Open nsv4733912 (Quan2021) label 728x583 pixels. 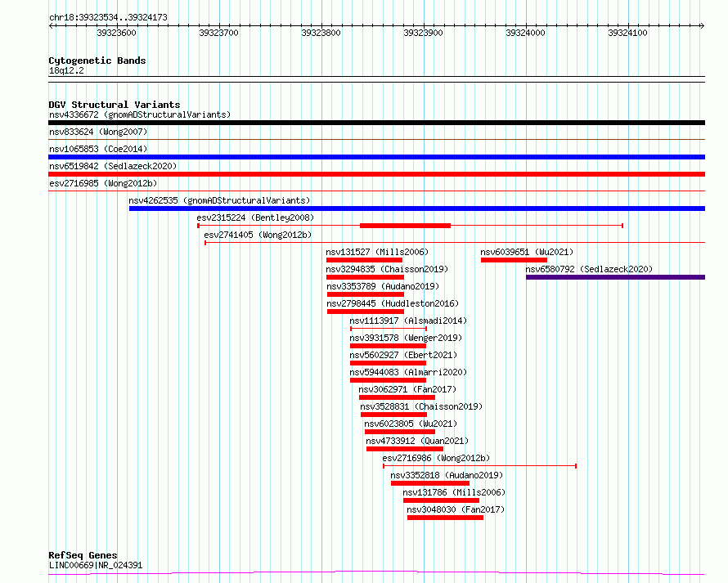417,441
